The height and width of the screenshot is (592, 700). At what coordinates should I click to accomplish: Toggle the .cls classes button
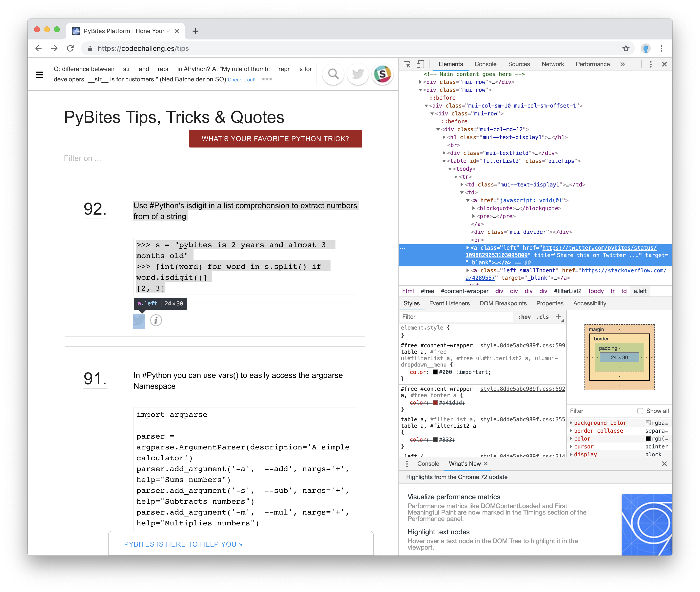542,317
